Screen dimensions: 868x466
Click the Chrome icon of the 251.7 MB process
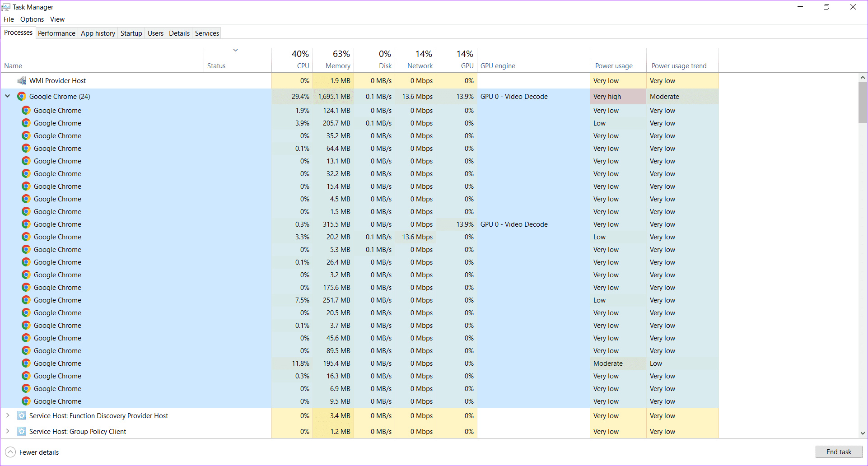tap(26, 300)
